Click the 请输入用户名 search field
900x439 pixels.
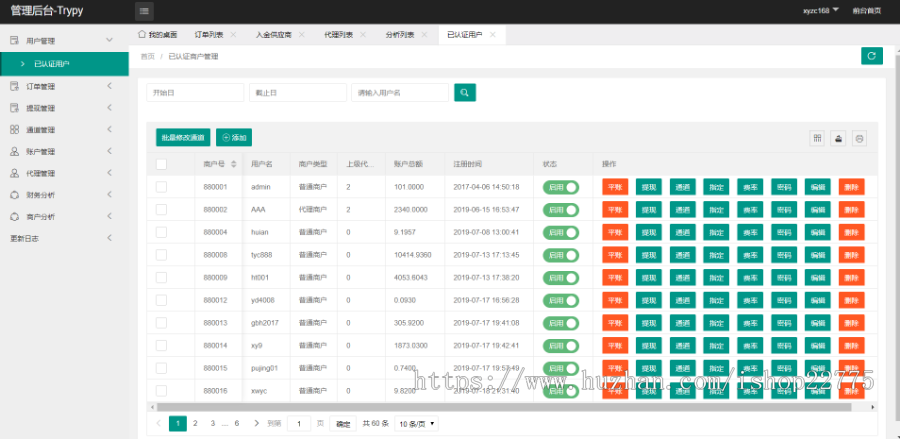[400, 92]
